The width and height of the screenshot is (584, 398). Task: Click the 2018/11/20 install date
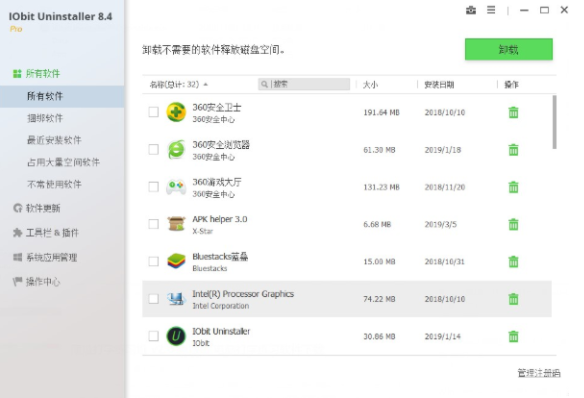(445, 187)
